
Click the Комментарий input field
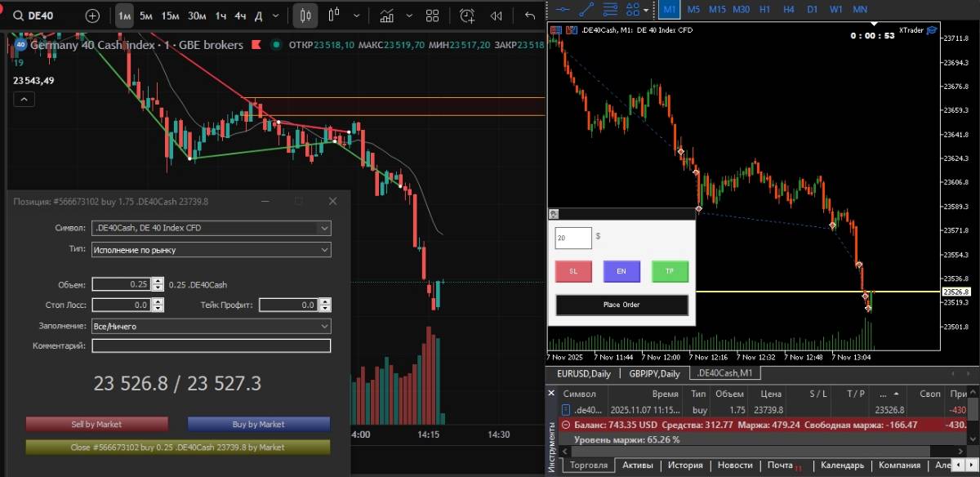coord(211,346)
